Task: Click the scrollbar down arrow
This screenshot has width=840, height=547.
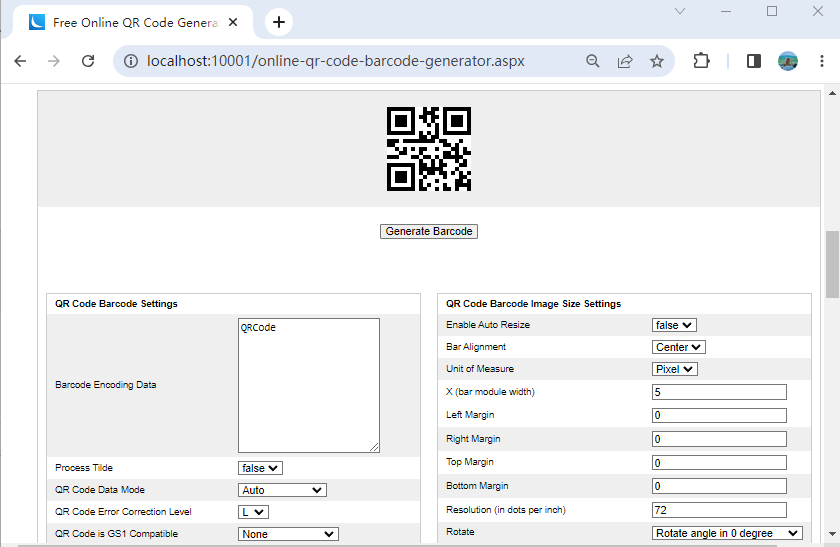Action: (x=832, y=534)
